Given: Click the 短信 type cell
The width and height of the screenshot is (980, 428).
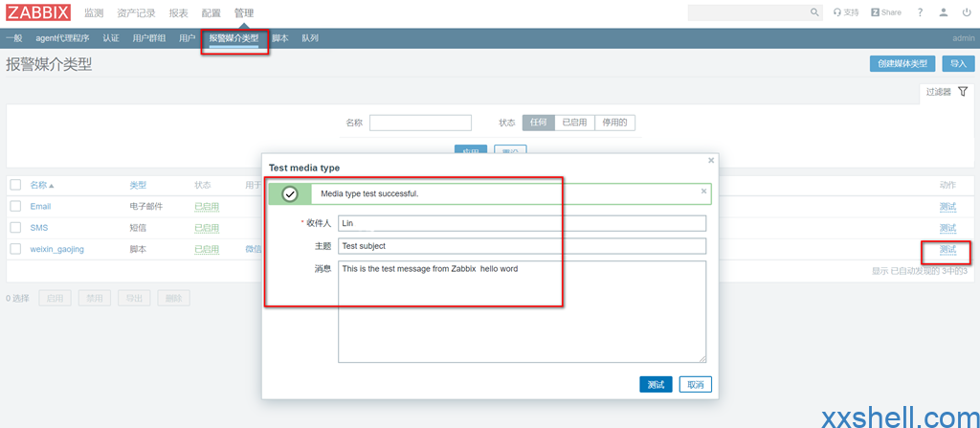Looking at the screenshot, I should pyautogui.click(x=138, y=228).
